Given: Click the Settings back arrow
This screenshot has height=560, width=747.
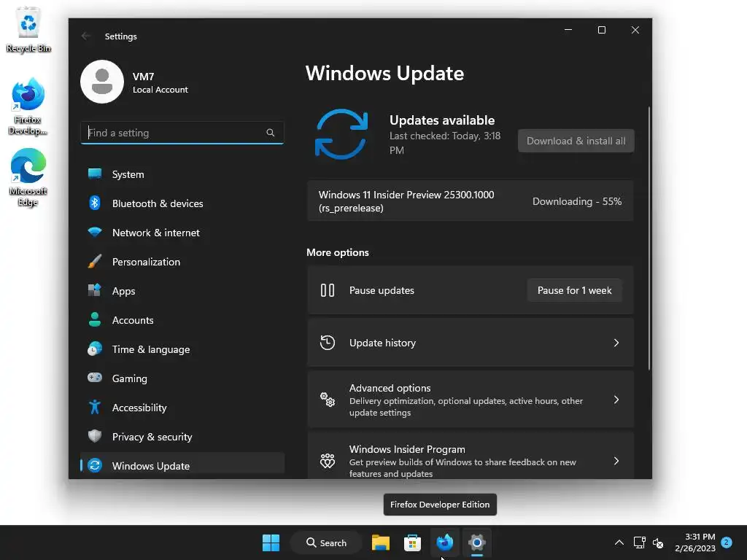Looking at the screenshot, I should point(86,36).
